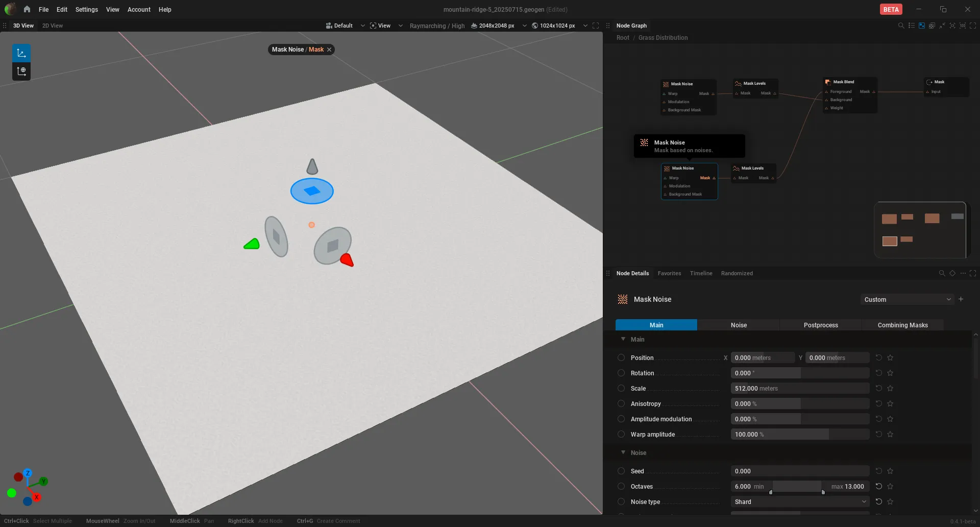Select the axis gizmo tool in the viewport
The width and height of the screenshot is (980, 527).
[21, 53]
